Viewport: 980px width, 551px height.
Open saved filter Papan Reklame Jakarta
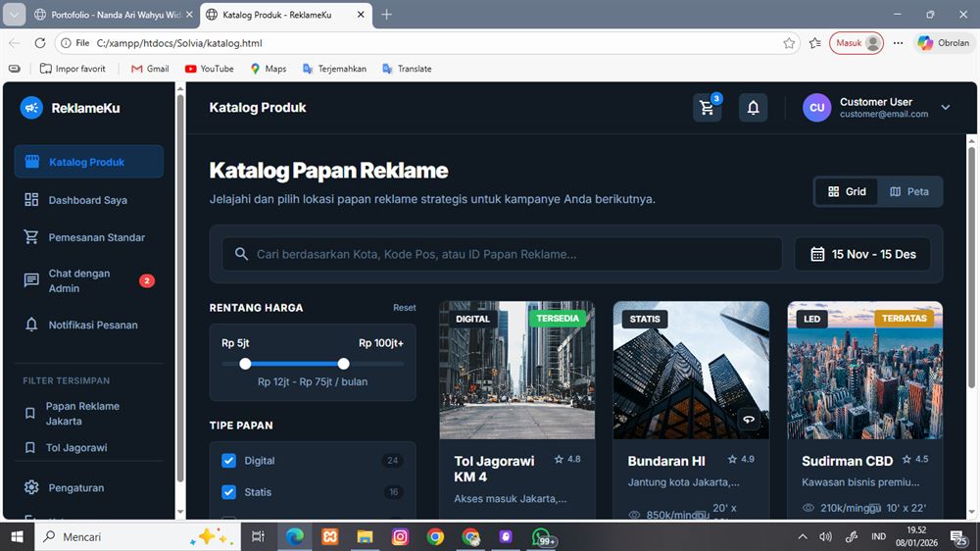pyautogui.click(x=82, y=414)
